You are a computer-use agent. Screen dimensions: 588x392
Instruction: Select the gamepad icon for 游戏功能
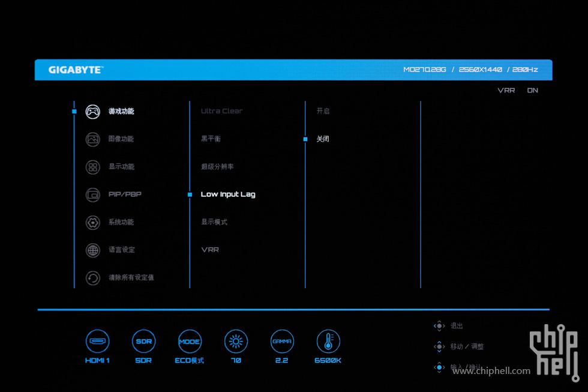[x=92, y=112]
